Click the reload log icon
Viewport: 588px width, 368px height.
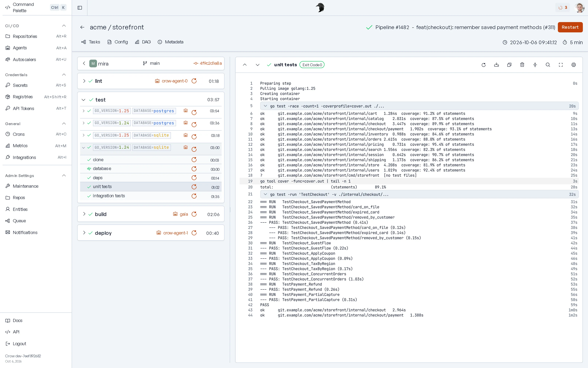tap(483, 65)
